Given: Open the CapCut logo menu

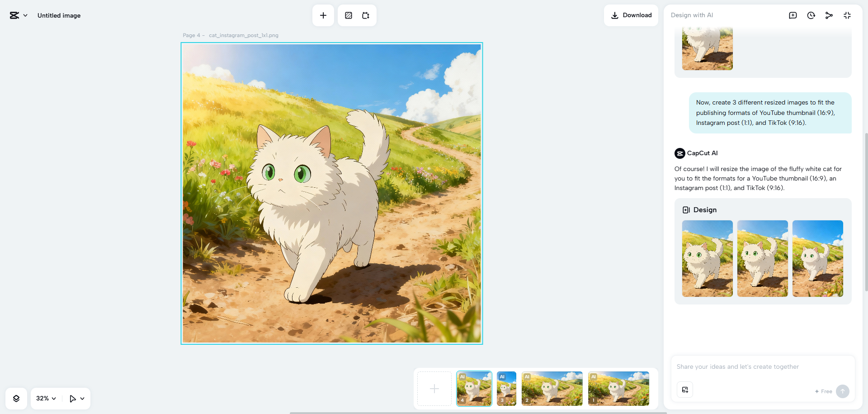Looking at the screenshot, I should click(18, 15).
